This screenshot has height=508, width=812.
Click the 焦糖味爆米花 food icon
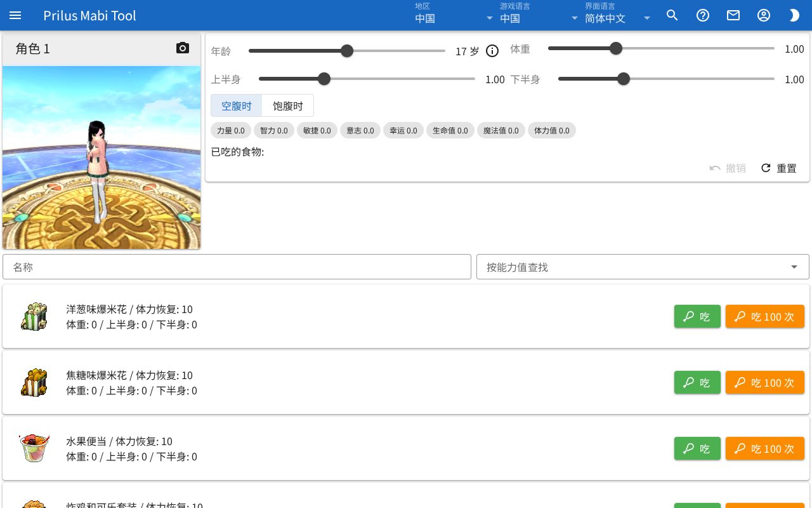(x=34, y=382)
